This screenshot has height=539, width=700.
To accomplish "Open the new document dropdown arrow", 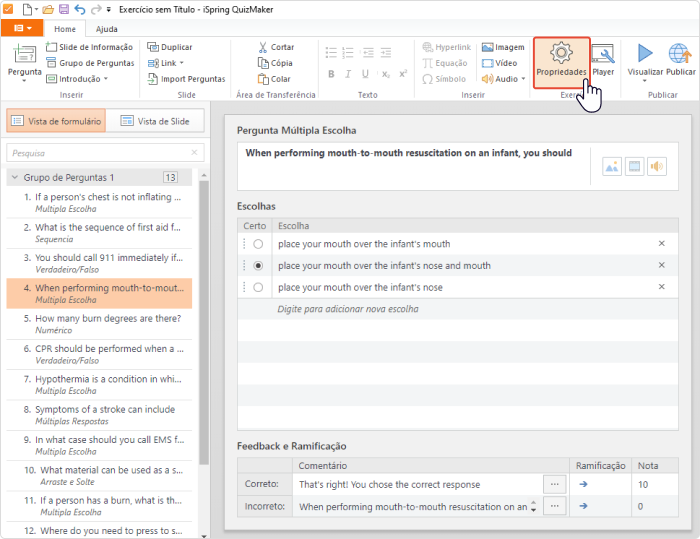I will pyautogui.click(x=37, y=9).
